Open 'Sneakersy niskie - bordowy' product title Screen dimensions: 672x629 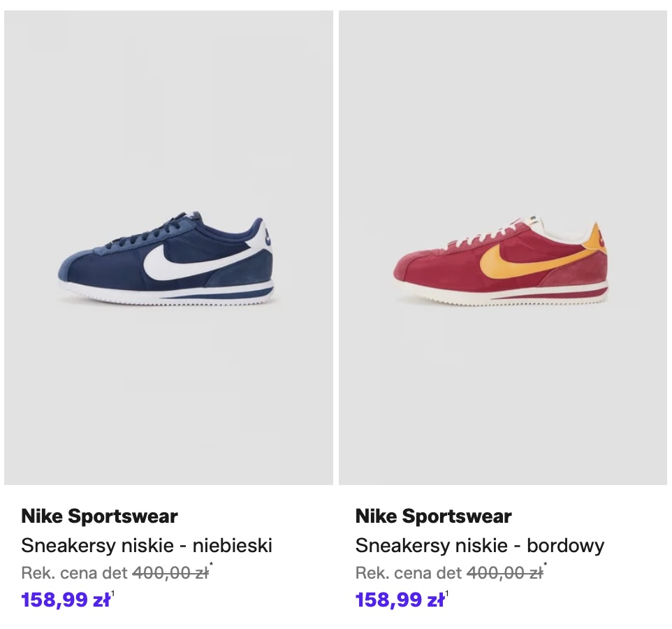(480, 545)
